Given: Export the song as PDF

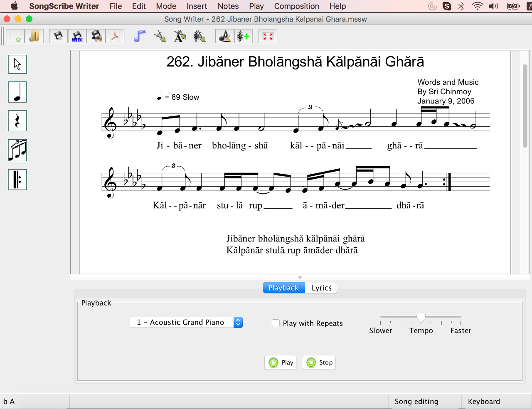Looking at the screenshot, I should (115, 36).
